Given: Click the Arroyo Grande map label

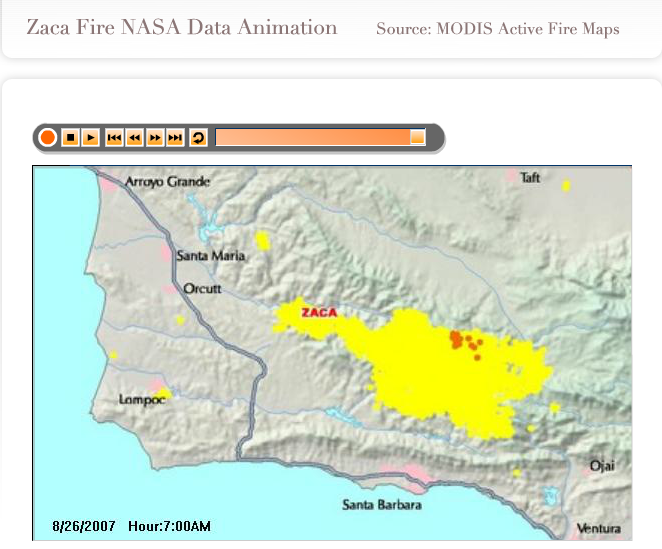Looking at the screenshot, I should coord(167,182).
